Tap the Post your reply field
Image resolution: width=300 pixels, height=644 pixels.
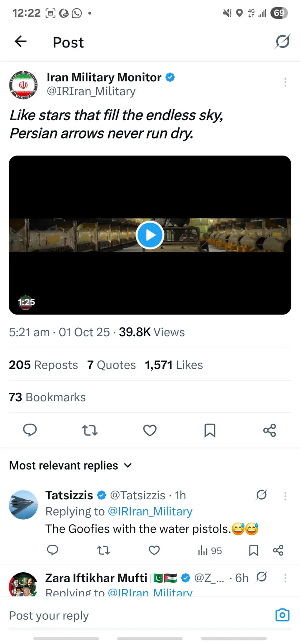coord(133,616)
